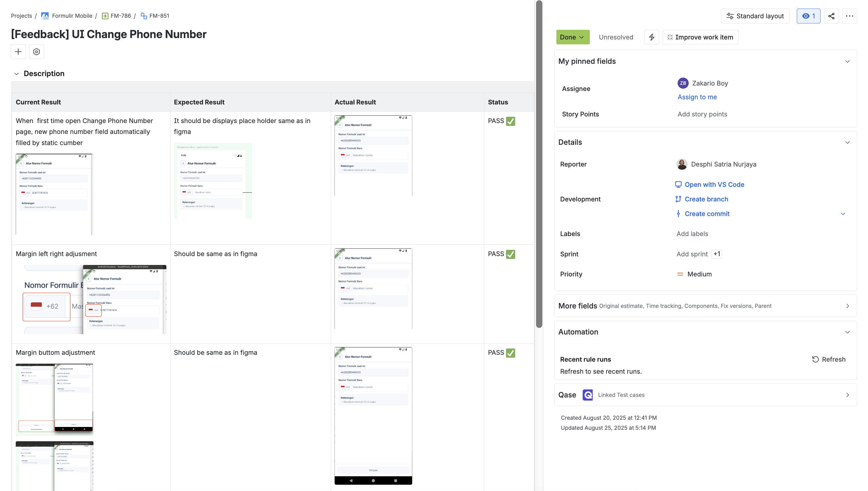The height and width of the screenshot is (491, 868).
Task: Click the Create commit icon
Action: pyautogui.click(x=678, y=214)
